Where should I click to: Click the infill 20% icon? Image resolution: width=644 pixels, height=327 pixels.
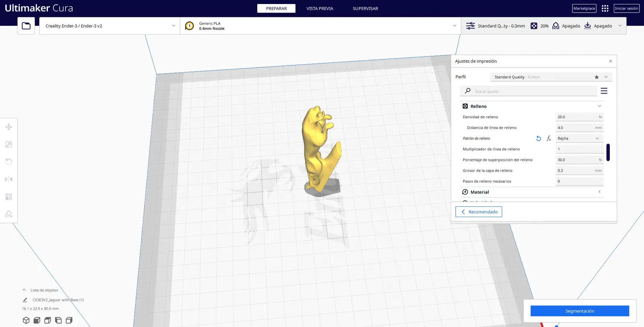[x=534, y=26]
